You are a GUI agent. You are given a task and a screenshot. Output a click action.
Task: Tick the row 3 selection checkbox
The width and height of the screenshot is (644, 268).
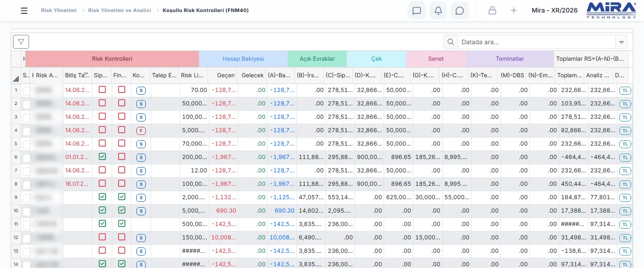click(26, 118)
